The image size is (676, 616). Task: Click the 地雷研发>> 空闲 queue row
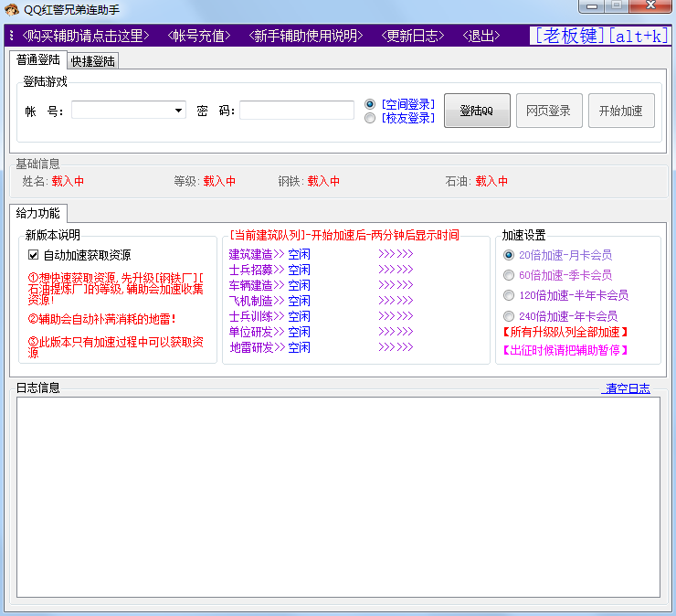pos(269,347)
